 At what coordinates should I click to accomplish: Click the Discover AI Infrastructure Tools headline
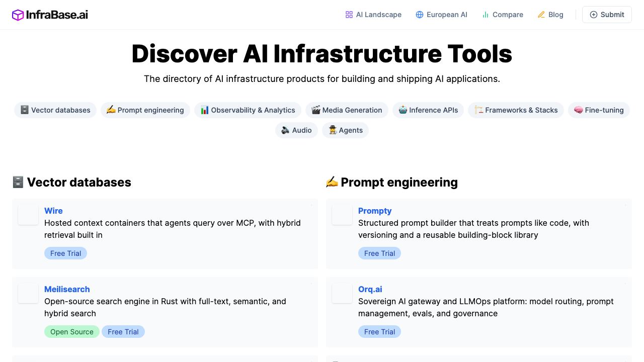[322, 53]
